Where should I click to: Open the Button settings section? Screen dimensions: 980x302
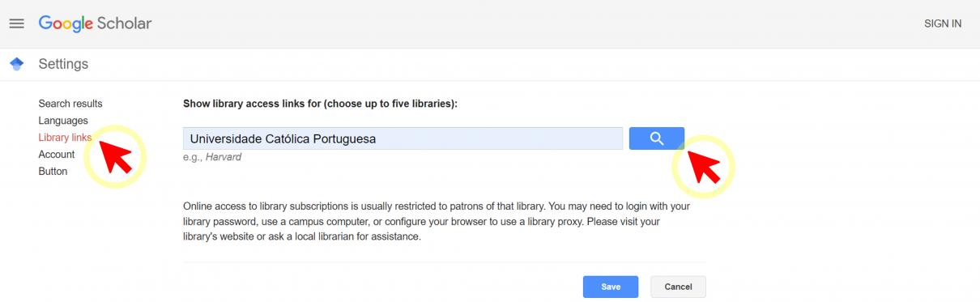(53, 172)
